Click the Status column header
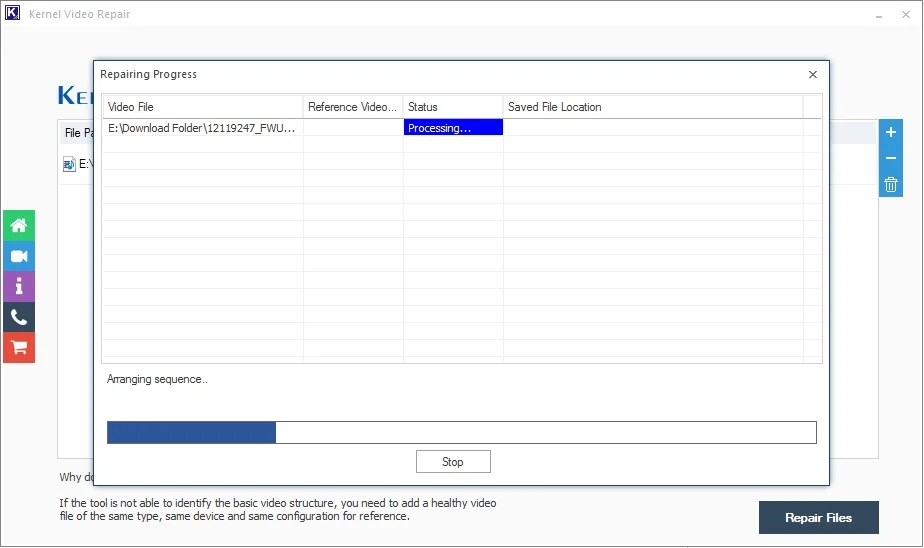The image size is (924, 548). click(x=453, y=107)
